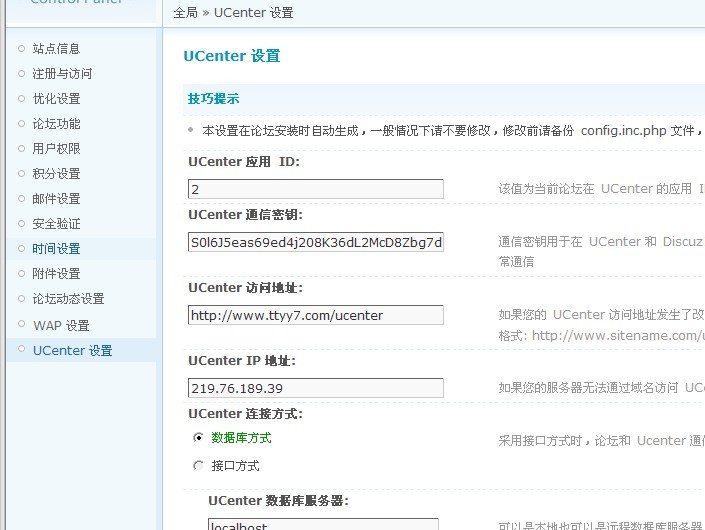705x530 pixels.
Task: Click the UCenter 访问地址 label
Action: click(x=245, y=288)
